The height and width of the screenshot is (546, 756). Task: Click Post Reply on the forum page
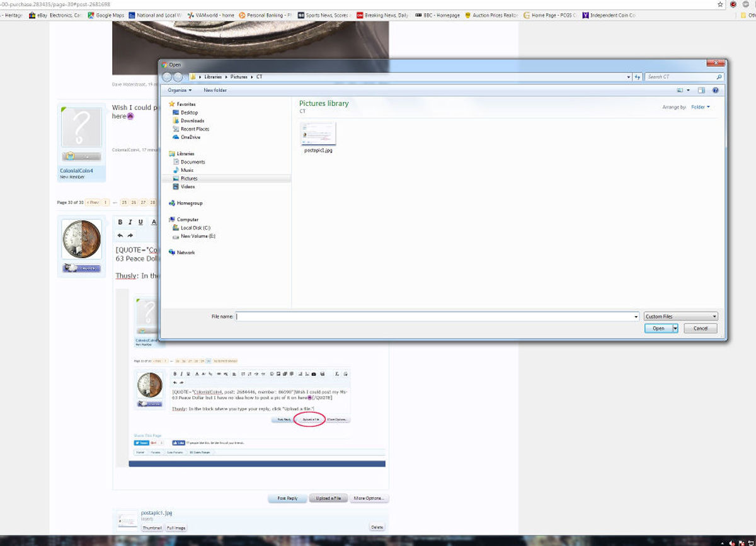287,498
